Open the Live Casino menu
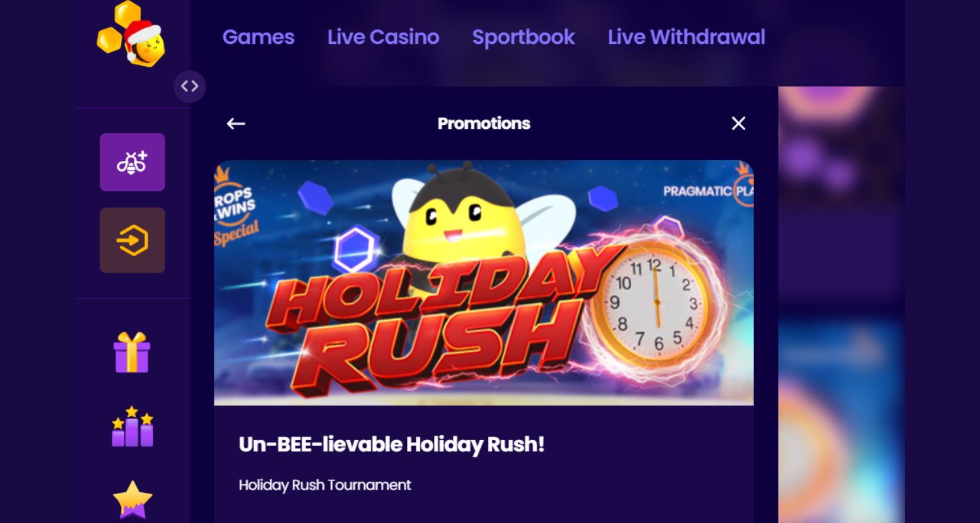The width and height of the screenshot is (980, 523). point(384,37)
